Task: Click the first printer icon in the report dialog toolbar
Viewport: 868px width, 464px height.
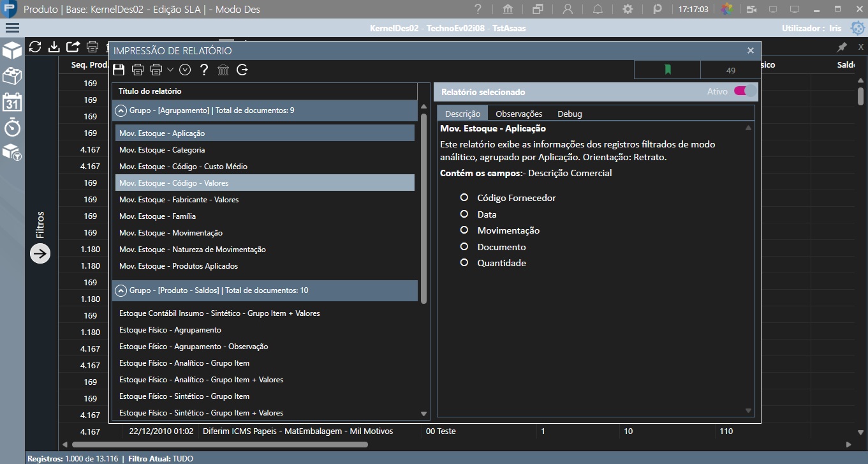Action: (x=138, y=70)
